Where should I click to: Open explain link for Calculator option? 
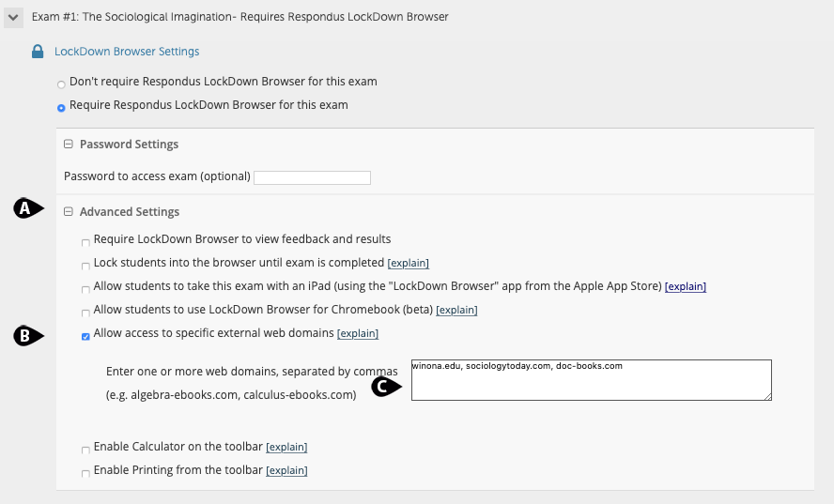(x=286, y=448)
